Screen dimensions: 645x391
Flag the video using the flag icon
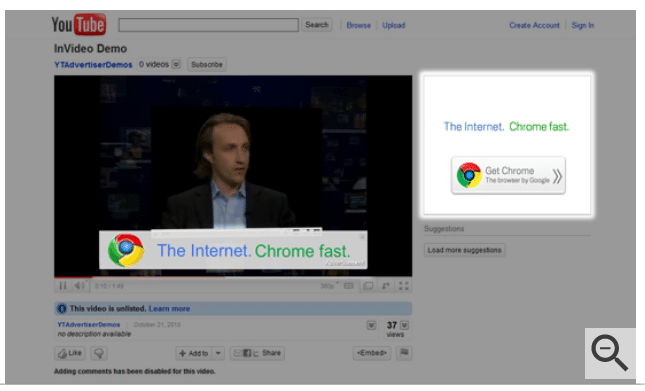tap(404, 352)
